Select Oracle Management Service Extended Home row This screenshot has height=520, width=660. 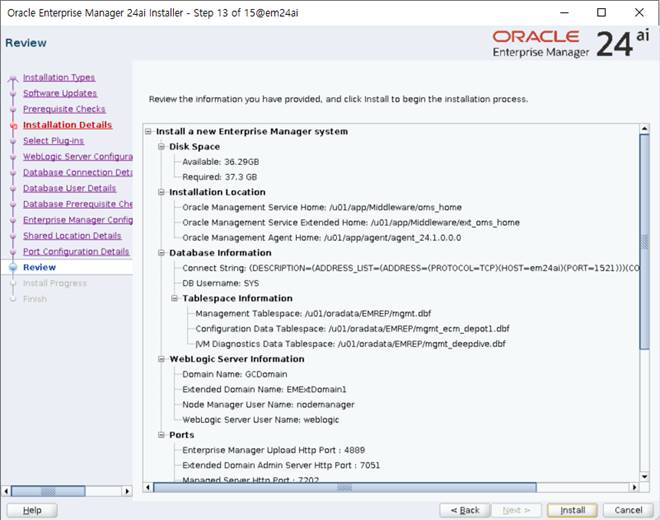pyautogui.click(x=351, y=222)
